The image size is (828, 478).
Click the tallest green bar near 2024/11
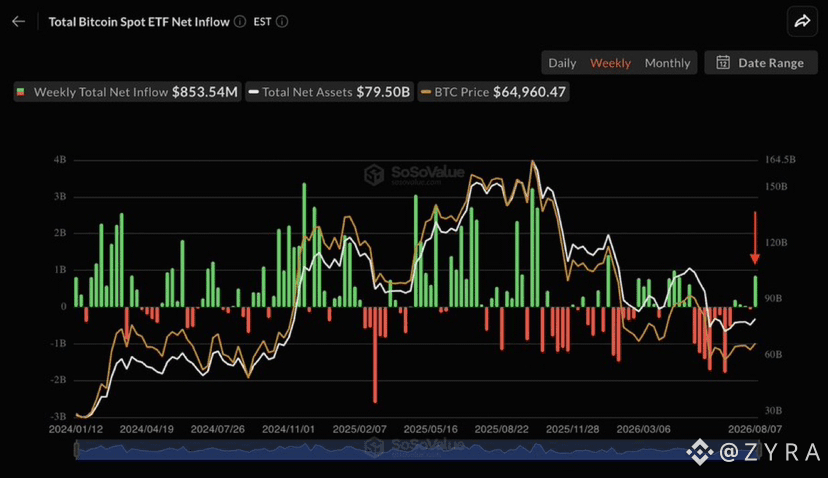point(304,245)
